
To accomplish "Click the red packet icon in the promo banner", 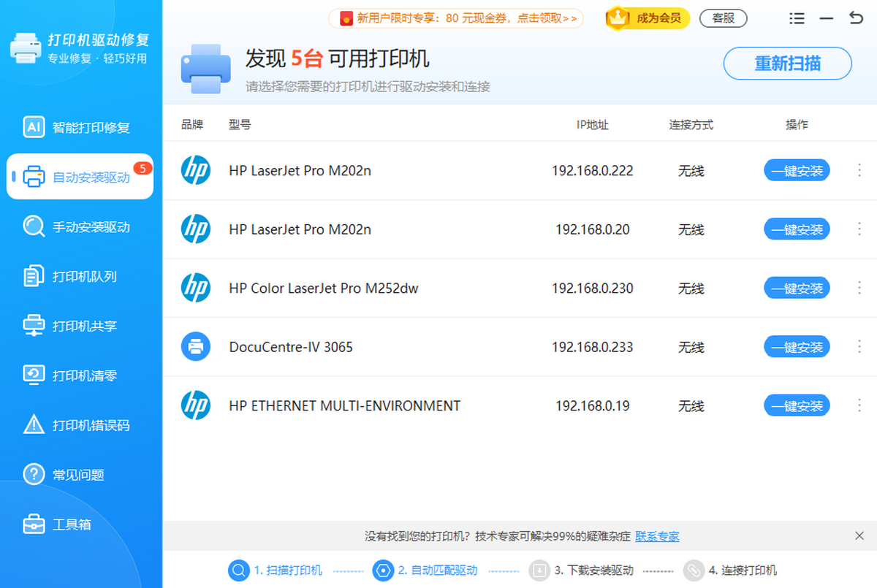I will (x=346, y=18).
